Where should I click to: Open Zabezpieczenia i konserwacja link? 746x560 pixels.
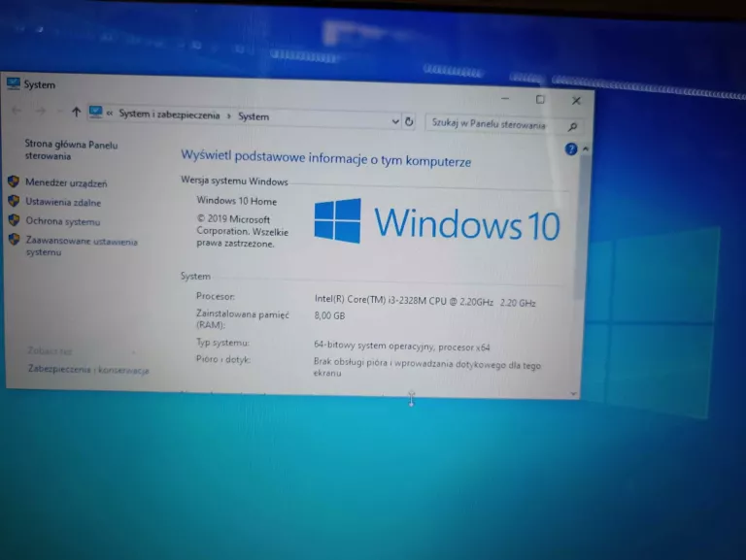88,370
